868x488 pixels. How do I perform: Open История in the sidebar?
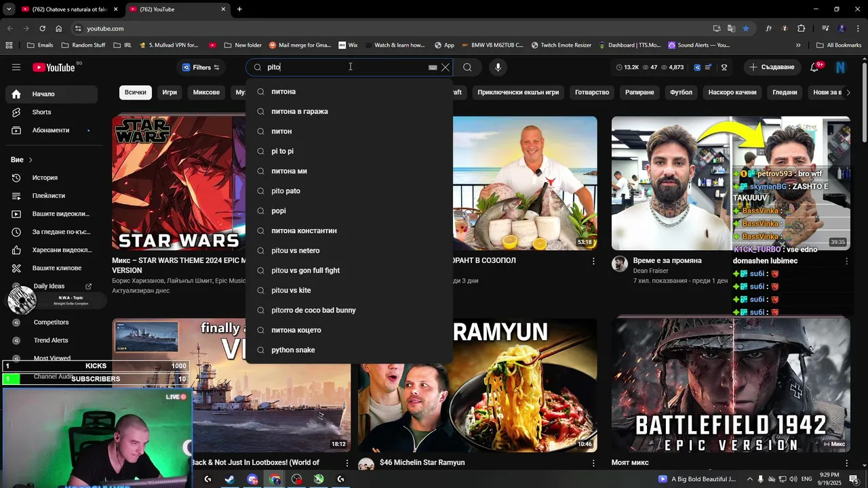(52, 178)
